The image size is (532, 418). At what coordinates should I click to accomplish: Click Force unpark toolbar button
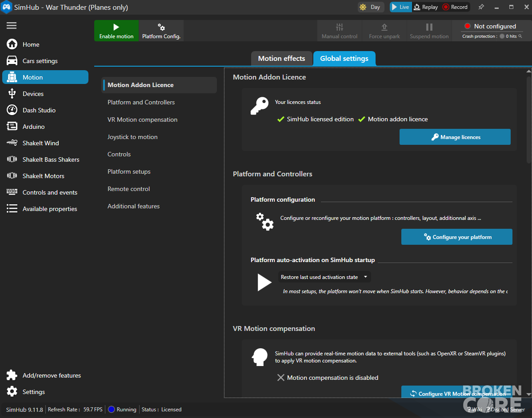[x=384, y=31]
